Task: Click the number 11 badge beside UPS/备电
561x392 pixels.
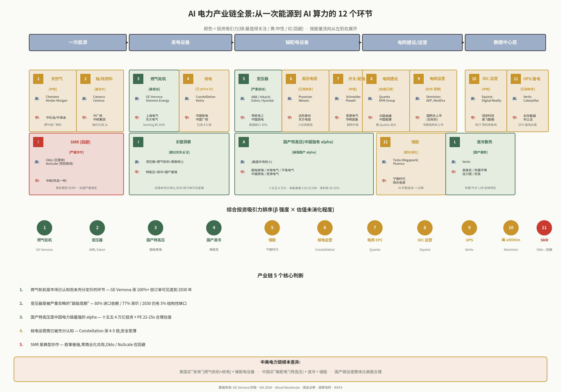Action: 516,79
